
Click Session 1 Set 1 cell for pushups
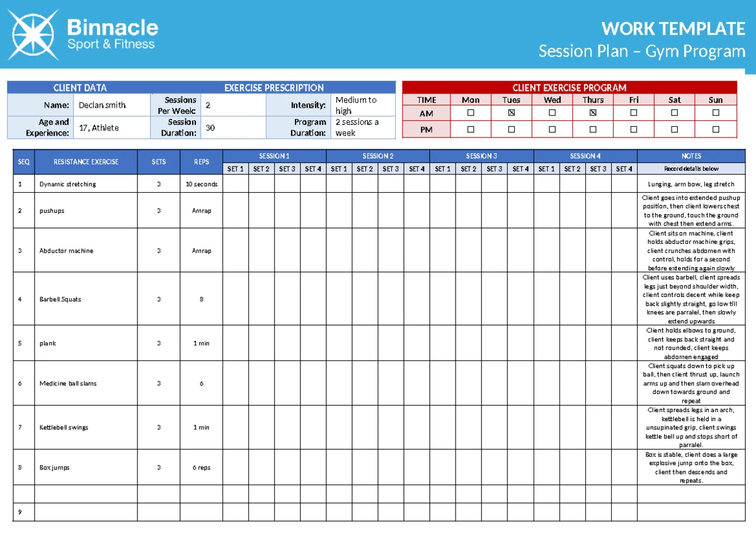[x=236, y=210]
